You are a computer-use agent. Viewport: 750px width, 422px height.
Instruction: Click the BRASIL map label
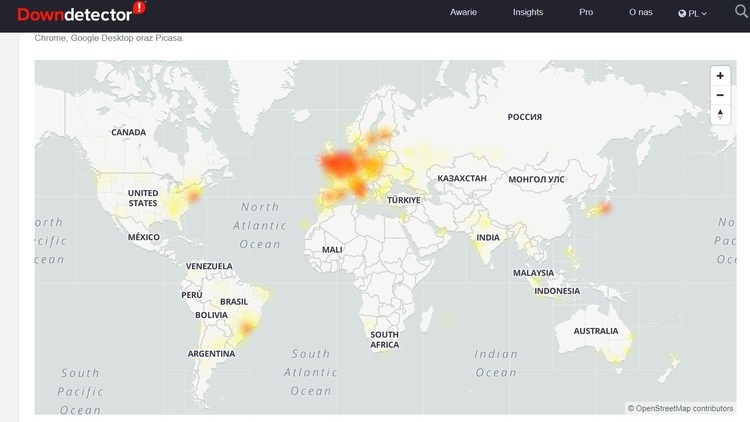(234, 302)
